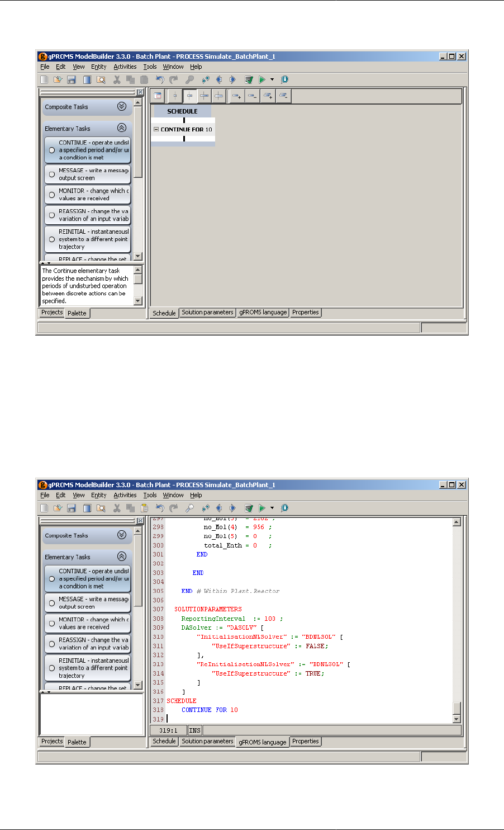The width and height of the screenshot is (504, 830).
Task: Click Cut scissors icon in upper window
Action: tap(117, 80)
